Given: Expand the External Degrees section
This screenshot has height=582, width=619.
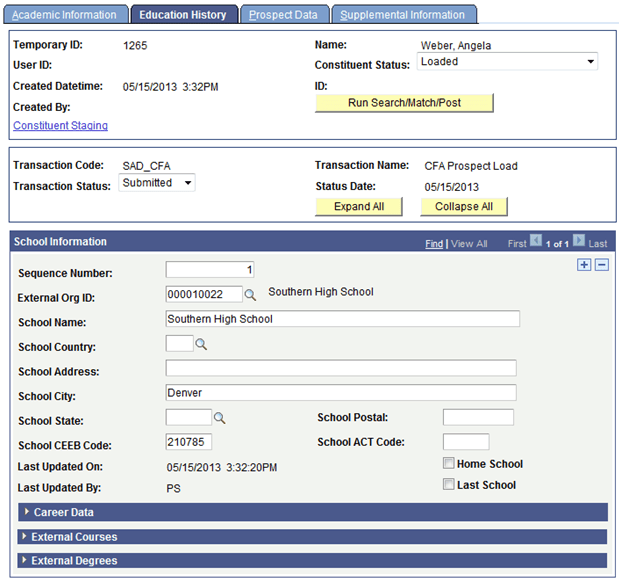Looking at the screenshot, I should [312, 561].
